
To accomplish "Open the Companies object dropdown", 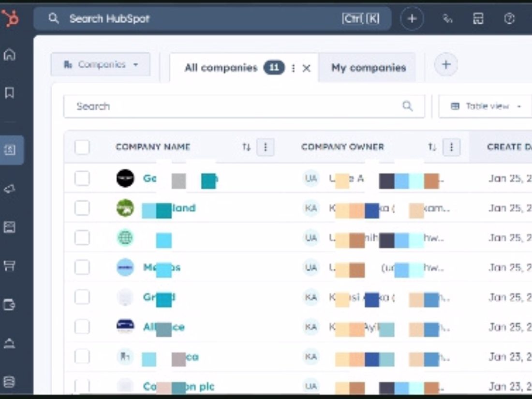I will click(101, 64).
